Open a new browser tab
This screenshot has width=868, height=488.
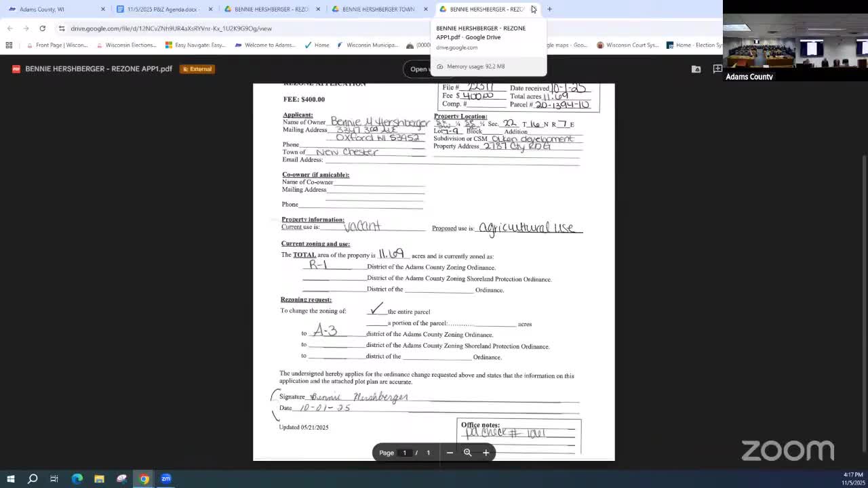point(549,9)
